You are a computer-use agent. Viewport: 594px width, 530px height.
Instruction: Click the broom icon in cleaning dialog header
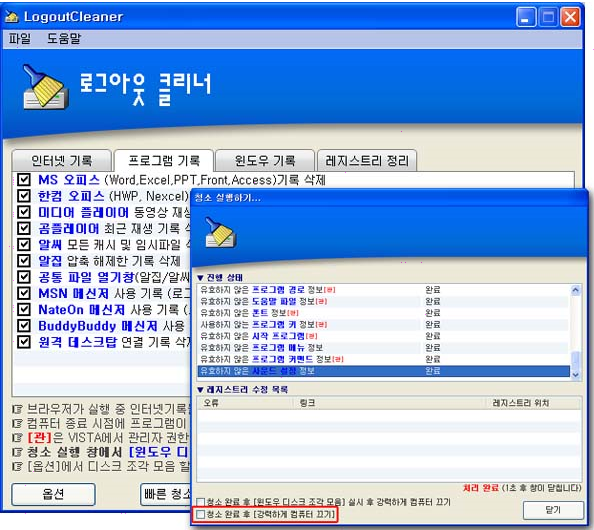tap(220, 232)
